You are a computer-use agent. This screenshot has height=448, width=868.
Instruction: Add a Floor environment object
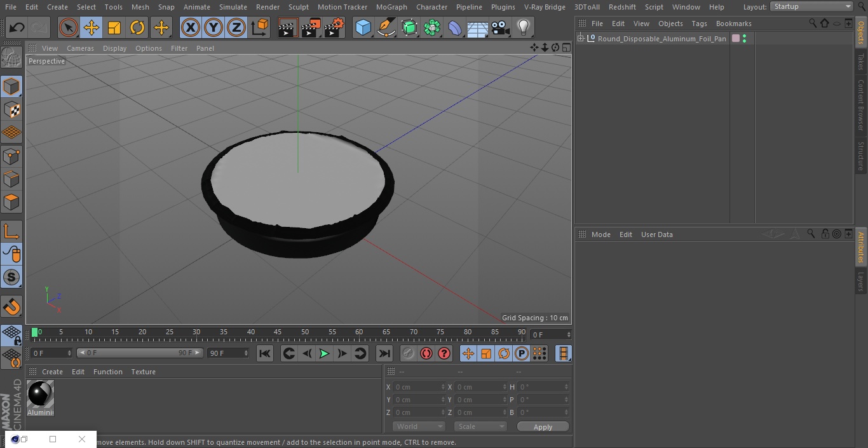click(x=478, y=27)
